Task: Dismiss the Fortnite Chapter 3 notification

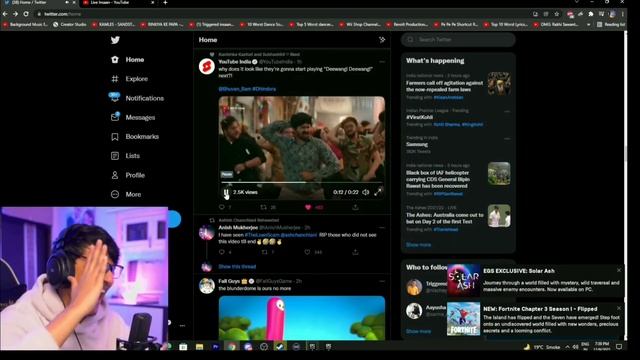Action: [619, 308]
